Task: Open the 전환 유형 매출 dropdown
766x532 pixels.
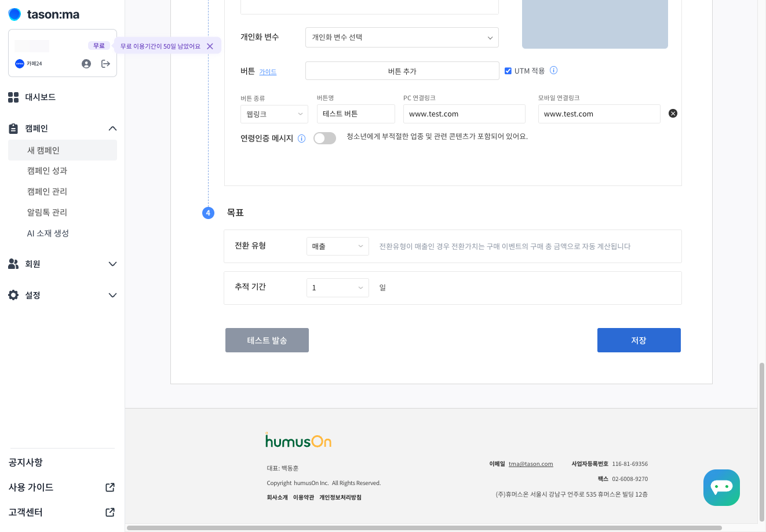Action: pos(337,246)
